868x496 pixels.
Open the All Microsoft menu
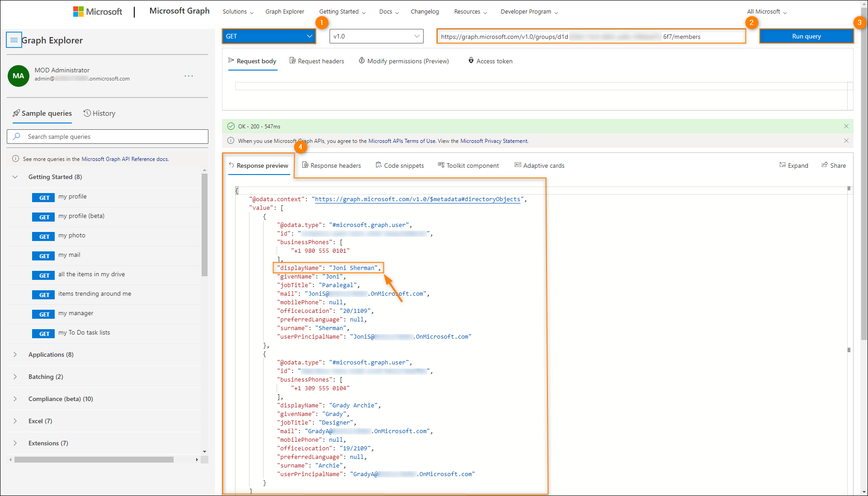coord(767,12)
